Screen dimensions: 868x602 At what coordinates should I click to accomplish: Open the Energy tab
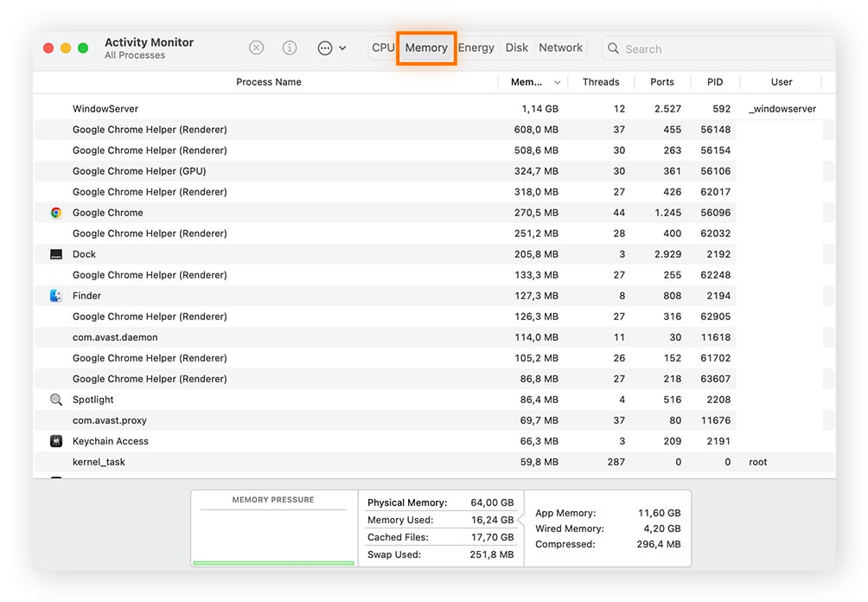coord(475,48)
